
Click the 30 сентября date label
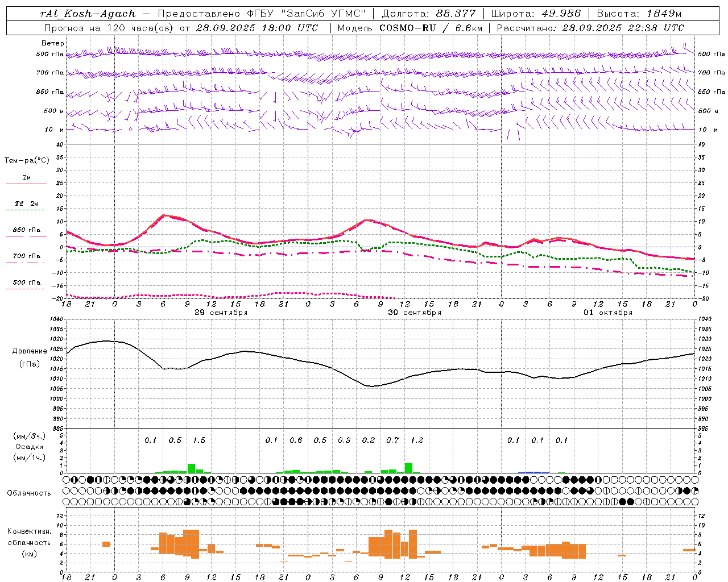coord(415,313)
